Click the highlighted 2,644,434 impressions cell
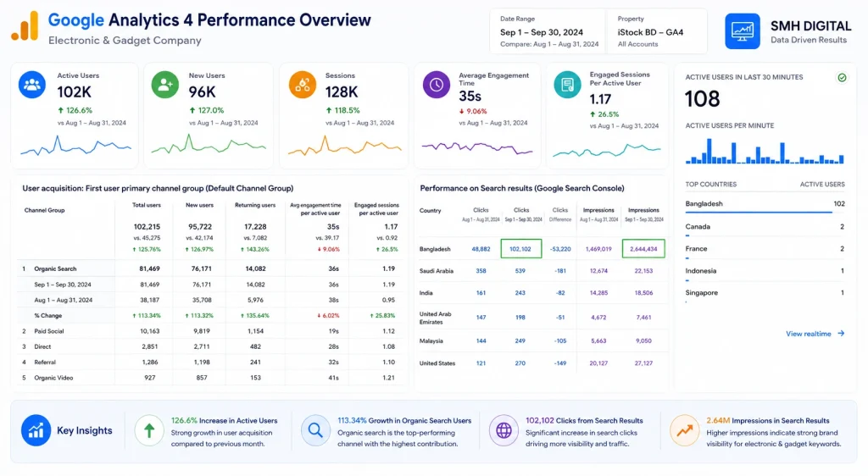This screenshot has width=868, height=476. tap(643, 249)
